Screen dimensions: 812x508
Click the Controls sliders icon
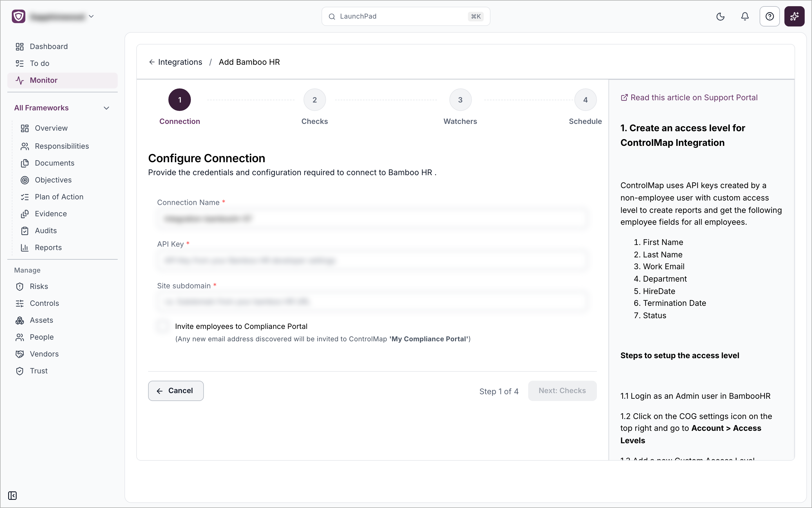tap(20, 303)
